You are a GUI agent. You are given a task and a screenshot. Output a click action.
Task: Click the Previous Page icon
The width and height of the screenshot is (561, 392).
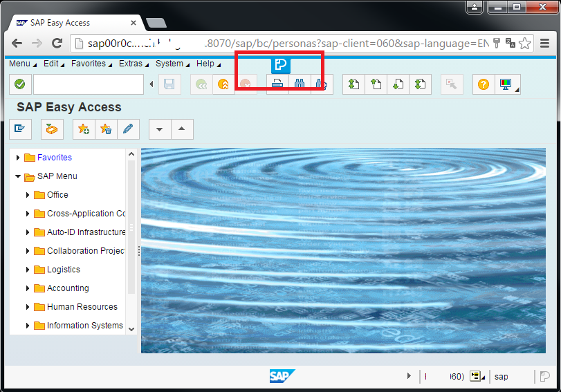(376, 84)
